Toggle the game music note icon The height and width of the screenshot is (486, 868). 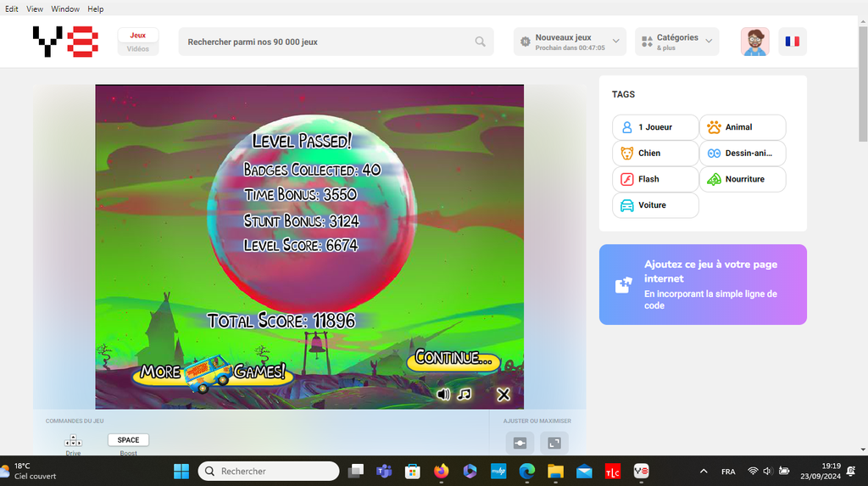click(464, 394)
